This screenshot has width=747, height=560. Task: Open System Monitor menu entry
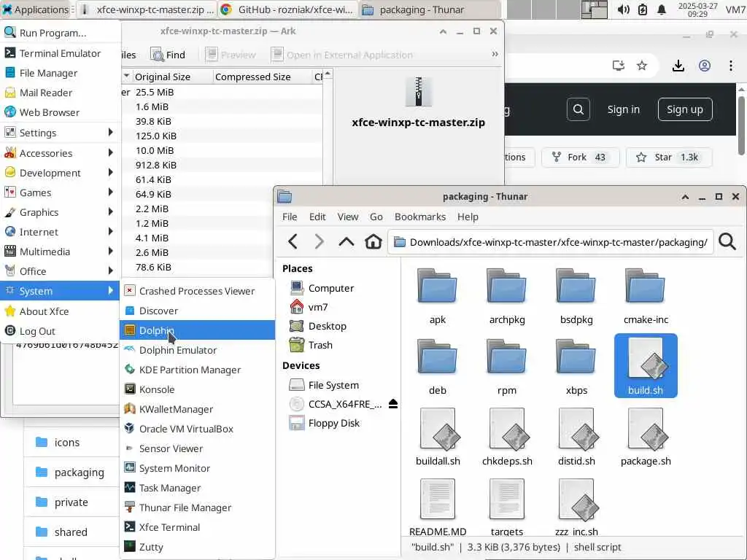click(x=197, y=468)
